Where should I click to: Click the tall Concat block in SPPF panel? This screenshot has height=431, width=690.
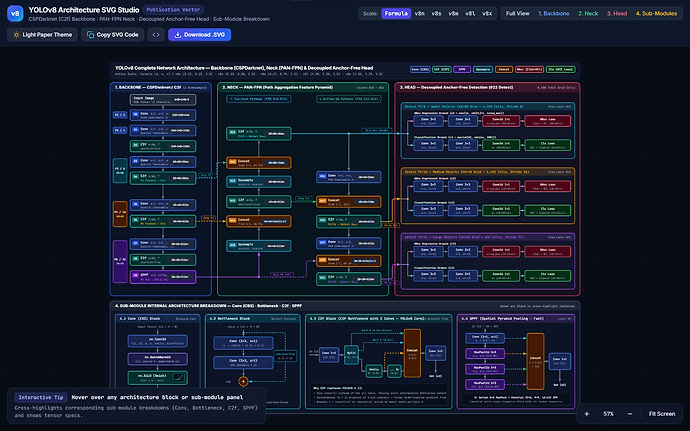coord(535,361)
